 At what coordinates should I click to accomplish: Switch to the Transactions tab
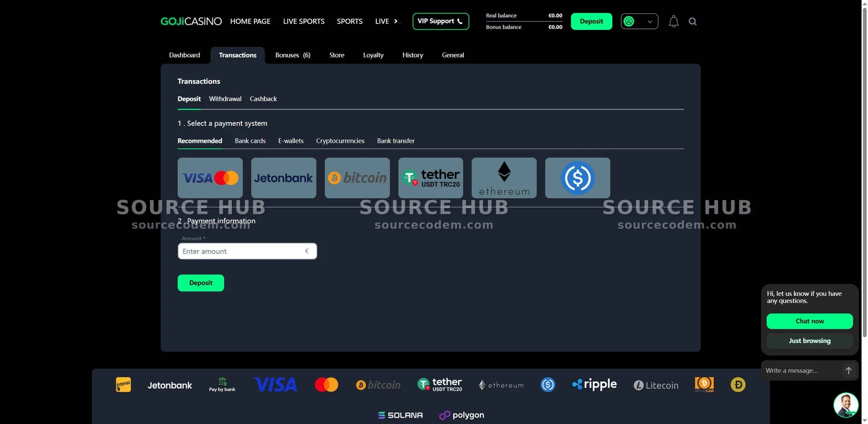[238, 55]
